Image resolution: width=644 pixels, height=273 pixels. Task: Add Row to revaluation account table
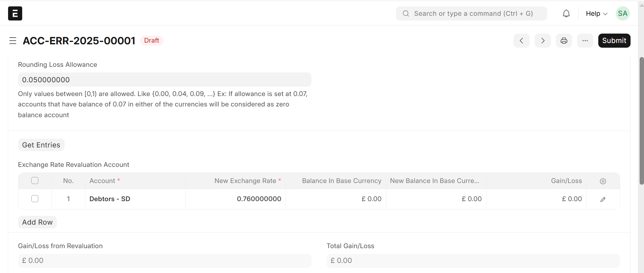point(37,222)
